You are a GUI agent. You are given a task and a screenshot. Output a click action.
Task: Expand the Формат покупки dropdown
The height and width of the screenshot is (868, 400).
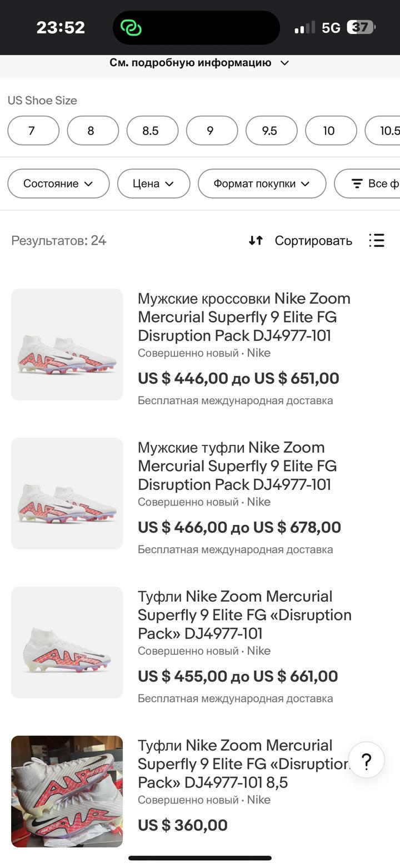tap(262, 183)
